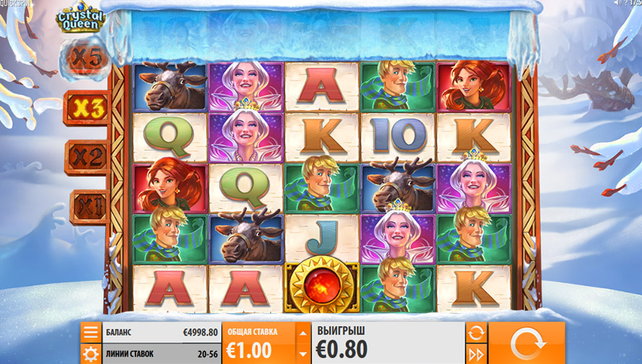The width and height of the screenshot is (642, 364).
Task: Click the blue 10 symbol on the reels
Action: click(x=397, y=136)
